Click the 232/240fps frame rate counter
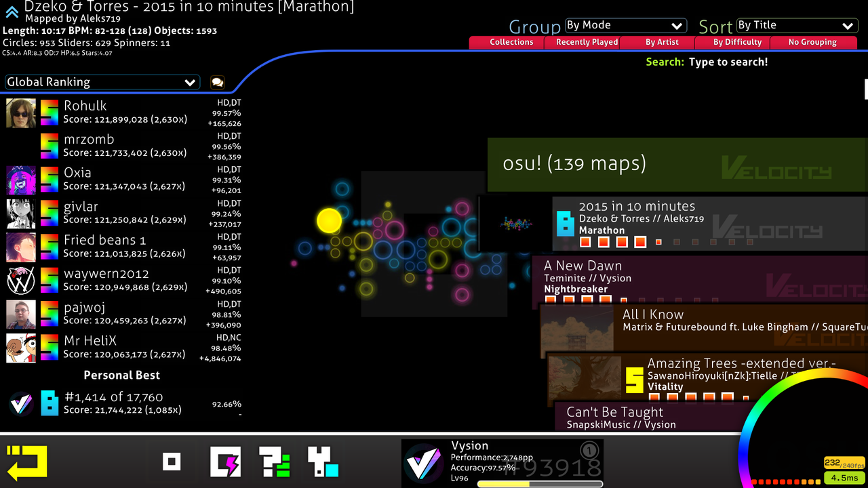The width and height of the screenshot is (868, 488). pos(845,464)
